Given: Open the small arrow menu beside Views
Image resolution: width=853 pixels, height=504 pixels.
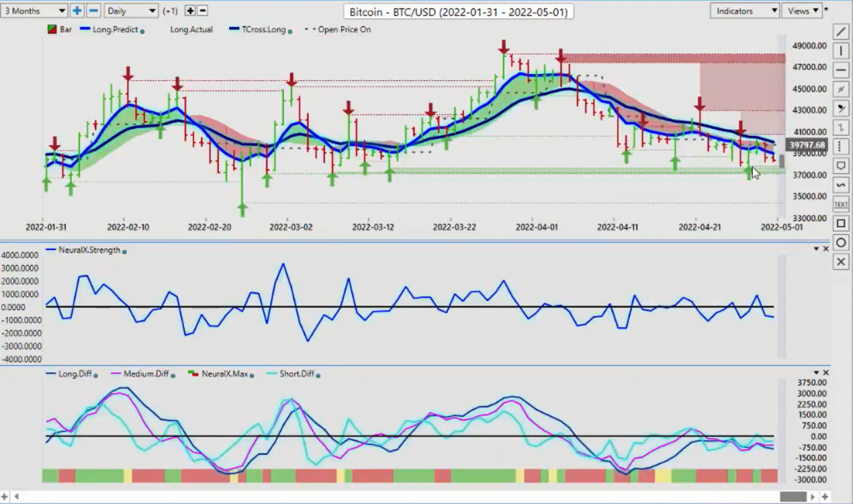Looking at the screenshot, I should pyautogui.click(x=826, y=9).
